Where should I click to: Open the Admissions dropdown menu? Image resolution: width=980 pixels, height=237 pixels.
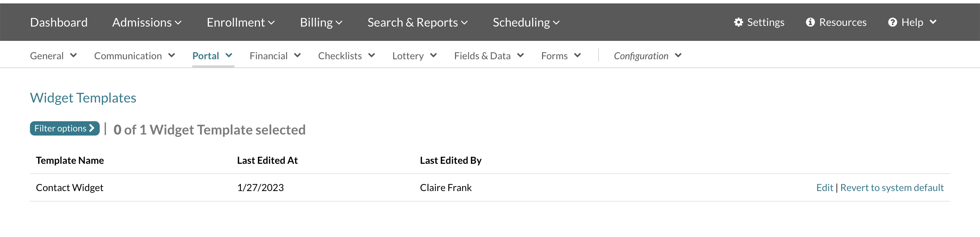point(146,22)
